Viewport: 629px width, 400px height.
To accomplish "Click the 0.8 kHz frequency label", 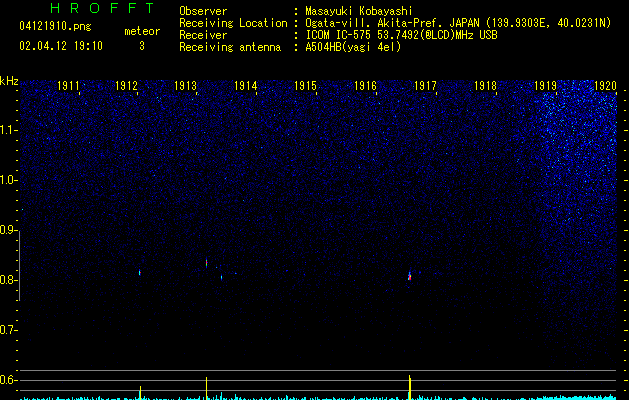I will (x=8, y=280).
